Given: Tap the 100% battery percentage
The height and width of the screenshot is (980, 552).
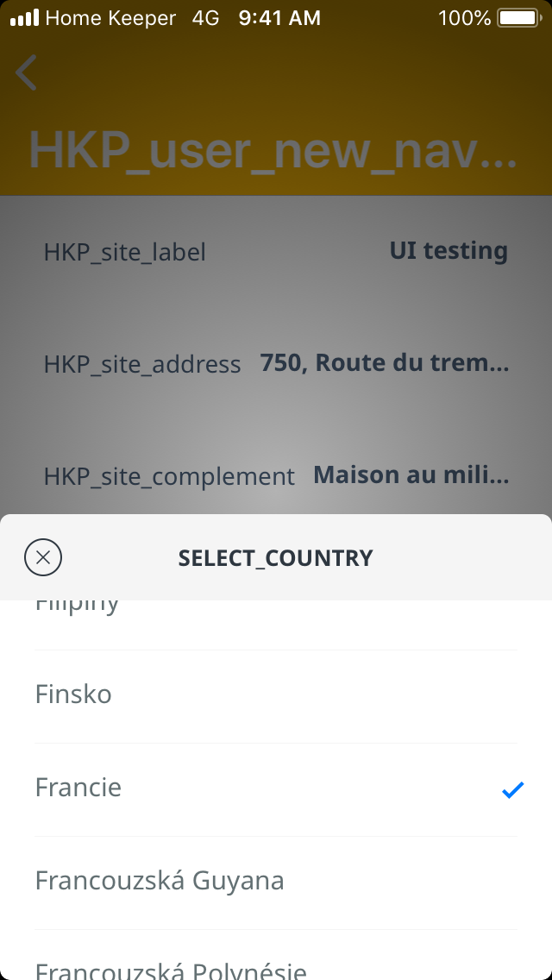Looking at the screenshot, I should point(464,18).
